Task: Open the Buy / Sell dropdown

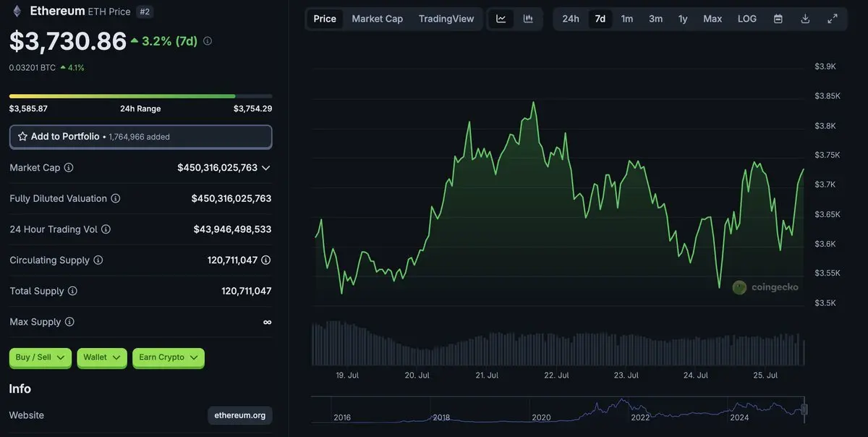Action: click(x=41, y=357)
